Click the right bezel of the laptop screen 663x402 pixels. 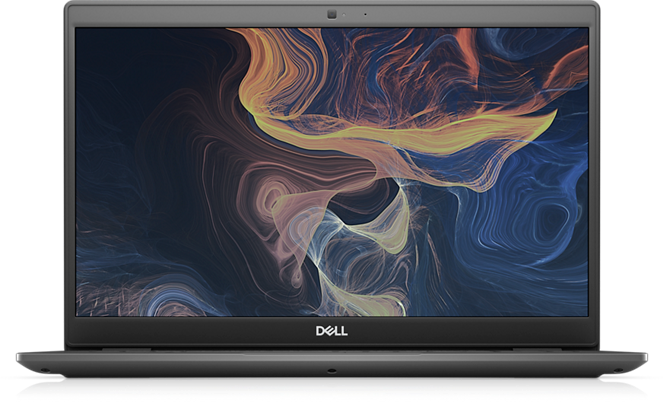click(x=593, y=170)
